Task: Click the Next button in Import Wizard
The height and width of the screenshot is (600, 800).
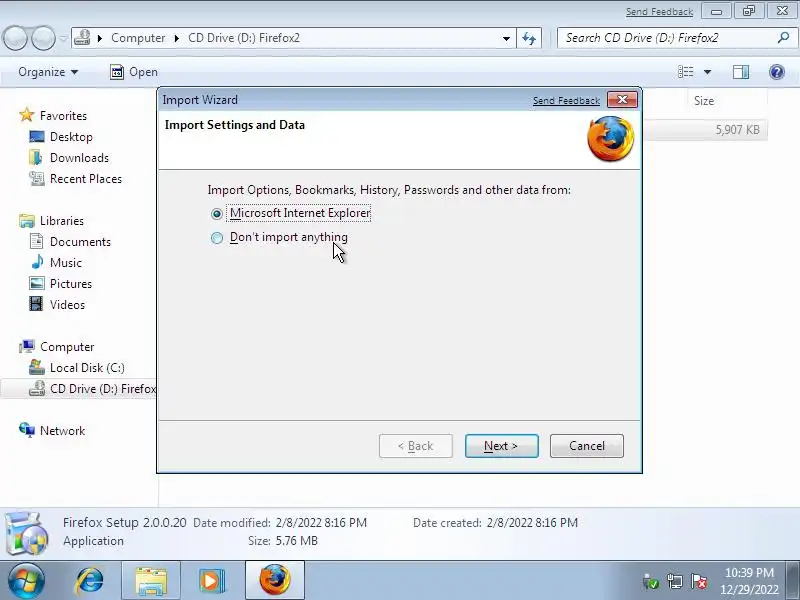Action: [x=502, y=446]
